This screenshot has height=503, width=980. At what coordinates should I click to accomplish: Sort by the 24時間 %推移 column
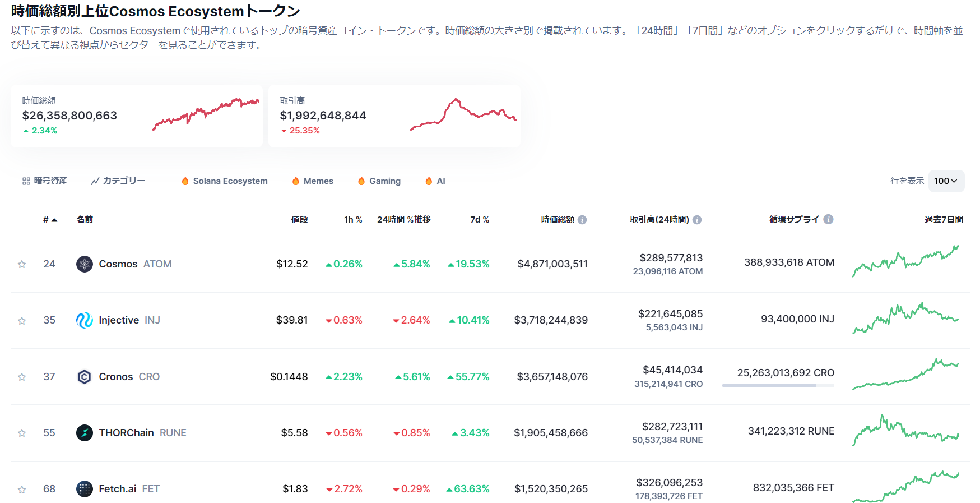(403, 220)
